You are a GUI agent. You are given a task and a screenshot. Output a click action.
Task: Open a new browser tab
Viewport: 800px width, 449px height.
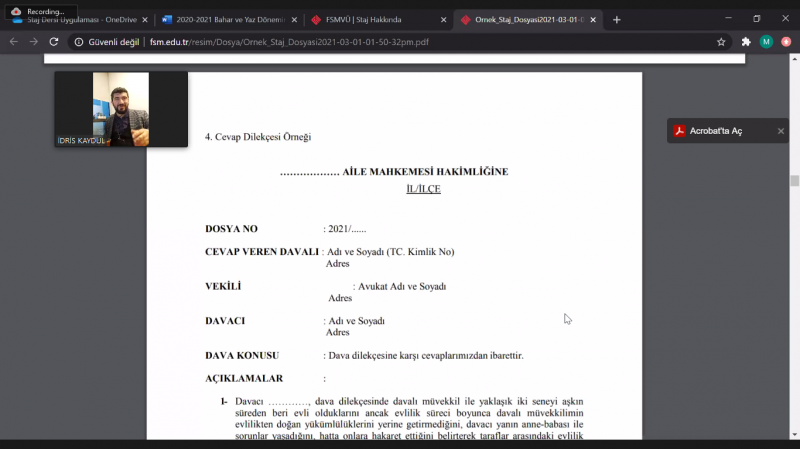point(616,19)
